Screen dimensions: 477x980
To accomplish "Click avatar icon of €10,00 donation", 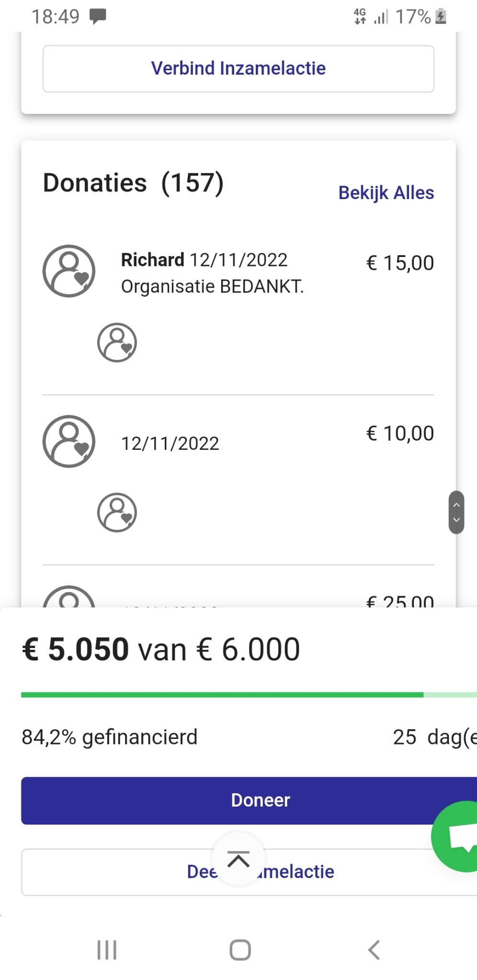I will pos(69,441).
